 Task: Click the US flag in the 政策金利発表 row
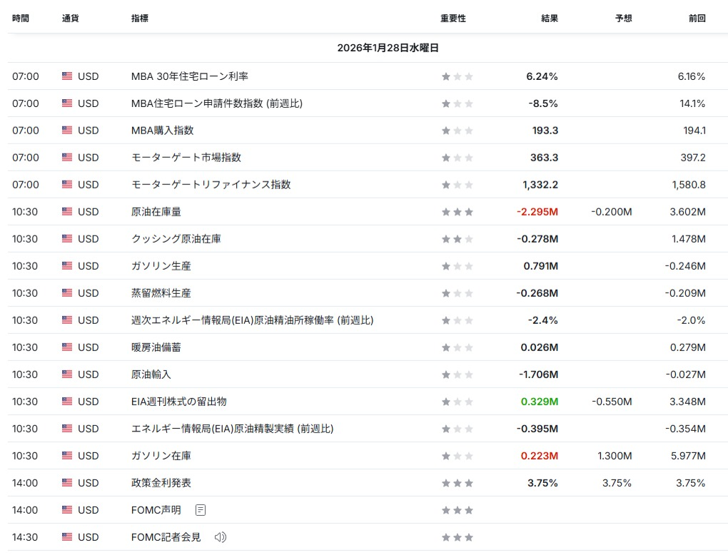point(67,483)
